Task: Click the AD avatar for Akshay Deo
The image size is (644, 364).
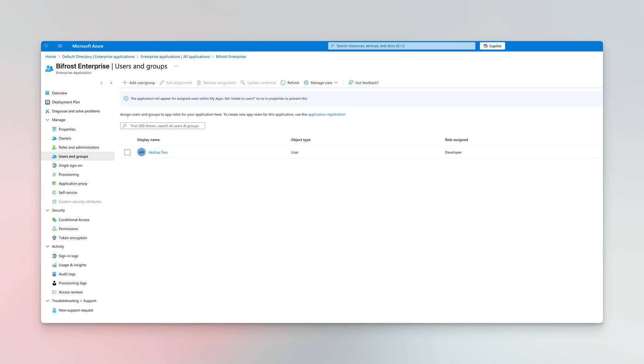Action: click(x=141, y=152)
